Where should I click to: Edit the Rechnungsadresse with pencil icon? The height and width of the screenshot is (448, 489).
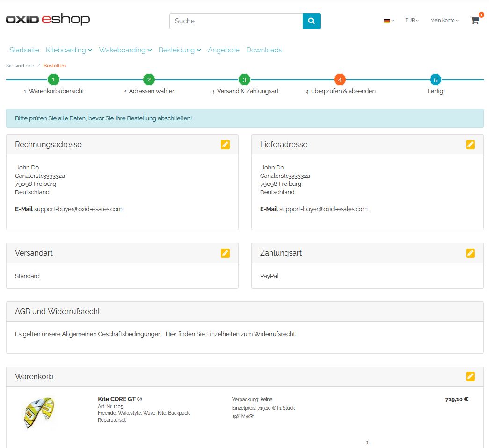coord(225,145)
